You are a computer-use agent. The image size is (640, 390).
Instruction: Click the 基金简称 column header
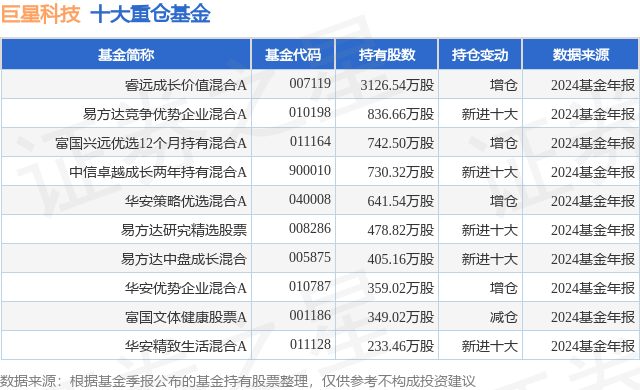coord(126,55)
